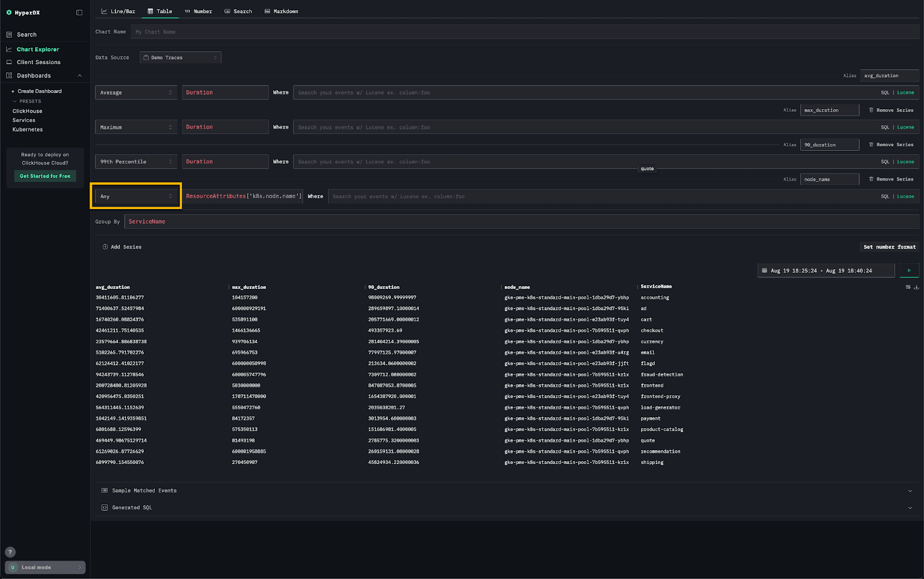The width and height of the screenshot is (924, 579).
Task: Collapse the sidebar with the panel icon
Action: (79, 13)
